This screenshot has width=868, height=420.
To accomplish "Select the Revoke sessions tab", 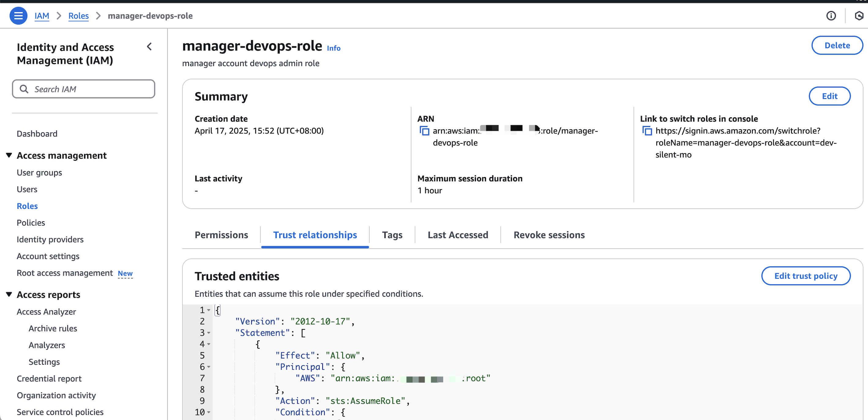I will [x=549, y=235].
